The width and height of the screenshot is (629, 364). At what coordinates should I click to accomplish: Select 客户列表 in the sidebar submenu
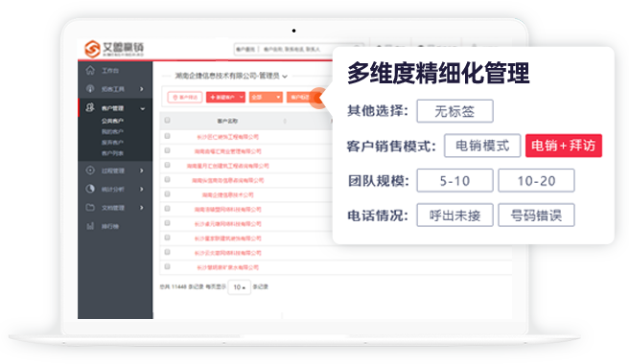coord(112,153)
